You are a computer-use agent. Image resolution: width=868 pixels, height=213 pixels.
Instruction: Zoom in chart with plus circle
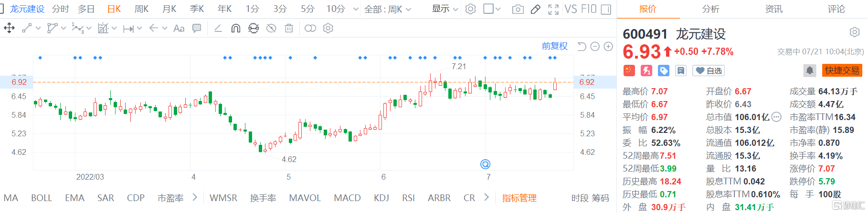tap(608, 46)
